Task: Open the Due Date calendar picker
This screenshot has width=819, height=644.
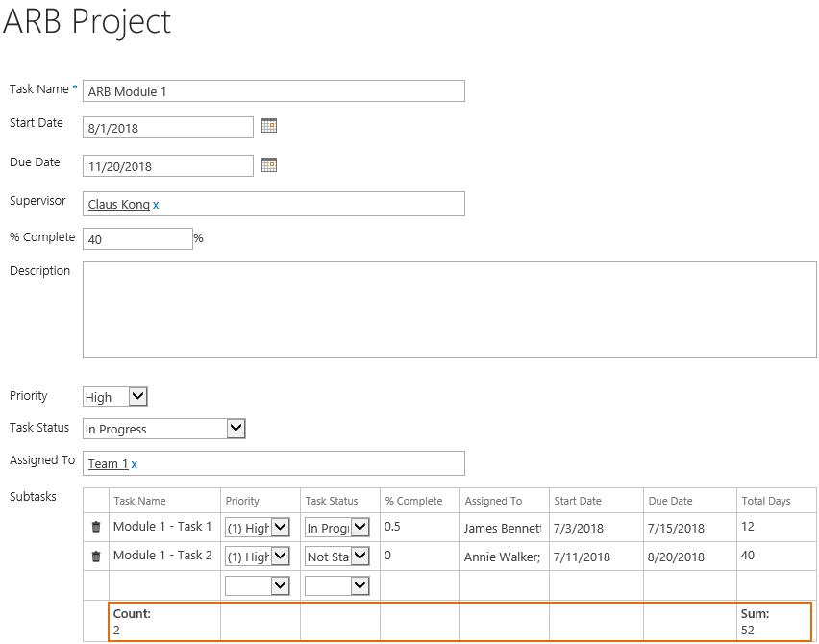Action: (x=269, y=165)
